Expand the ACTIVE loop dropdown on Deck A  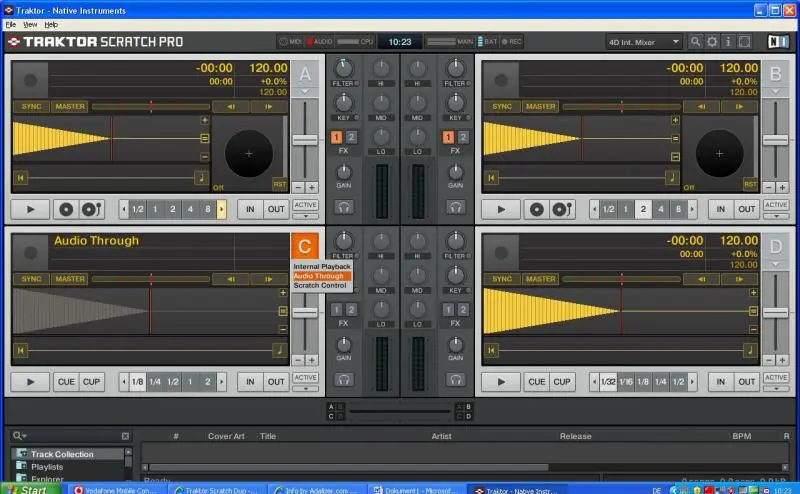[305, 214]
